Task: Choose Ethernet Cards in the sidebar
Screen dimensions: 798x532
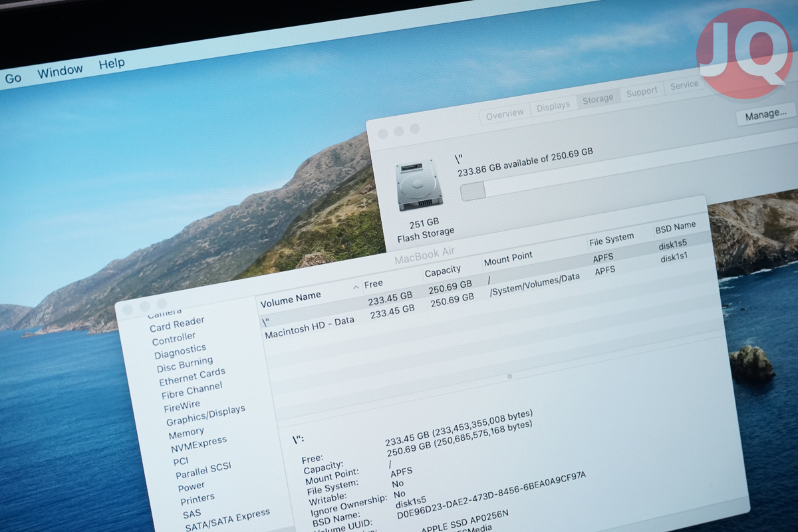Action: click(x=192, y=376)
